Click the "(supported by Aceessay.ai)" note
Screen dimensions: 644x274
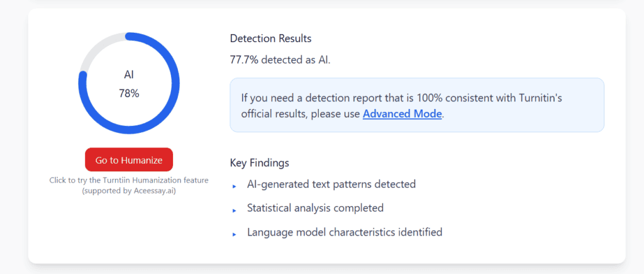click(129, 191)
